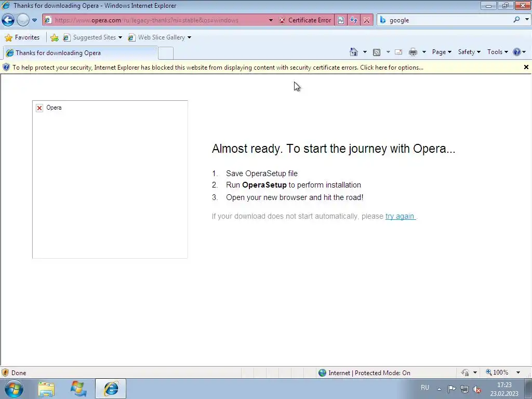The image size is (532, 399).
Task: Click the Read Mail envelope icon
Action: click(398, 52)
